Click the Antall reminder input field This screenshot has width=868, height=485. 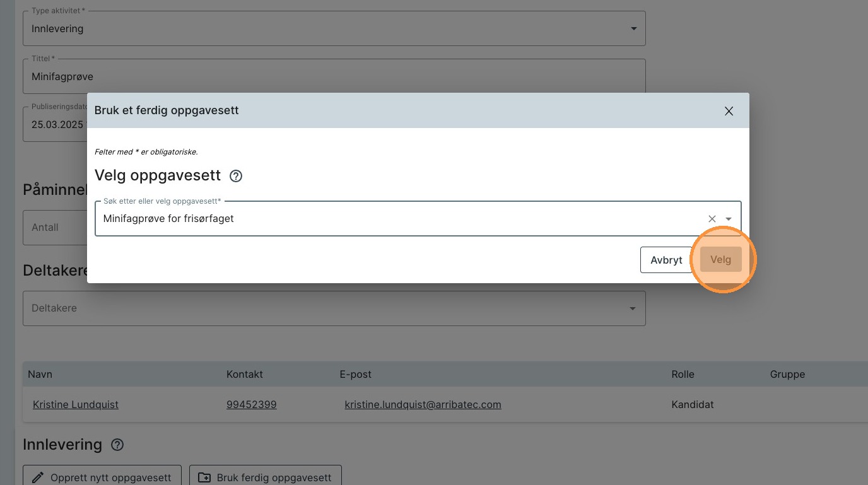tap(54, 228)
